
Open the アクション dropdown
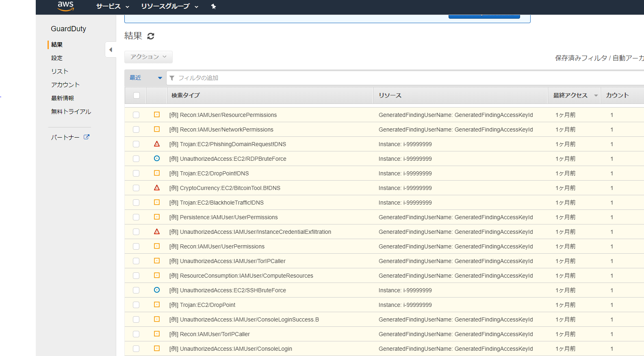(148, 57)
